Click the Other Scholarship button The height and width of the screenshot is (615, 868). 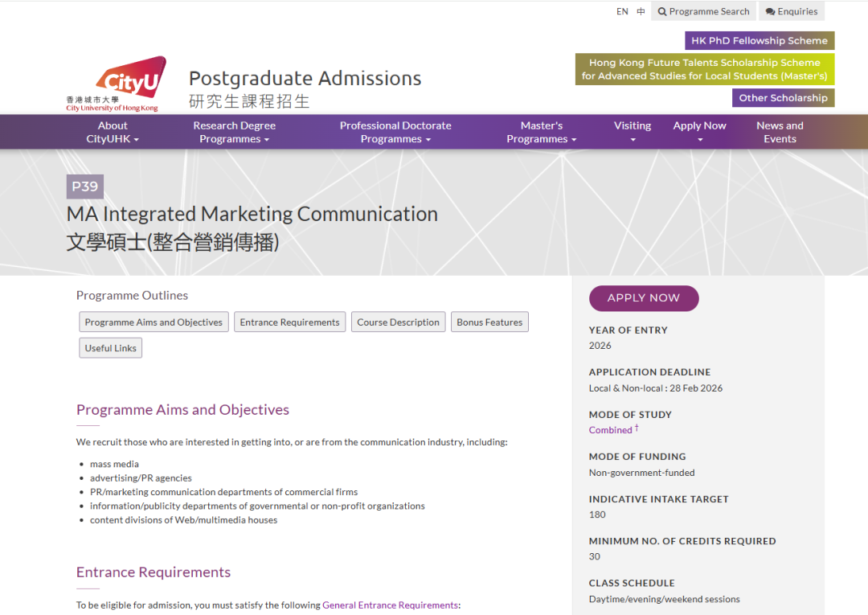(783, 98)
